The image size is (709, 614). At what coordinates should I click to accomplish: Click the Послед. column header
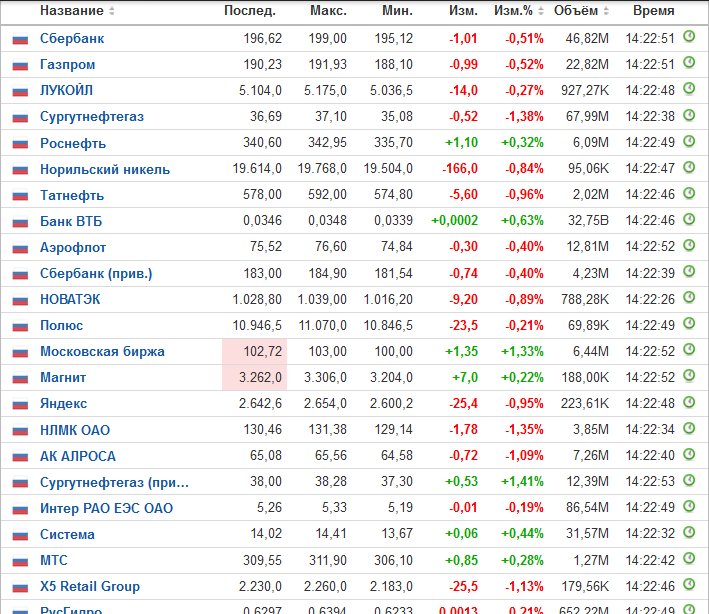pyautogui.click(x=250, y=11)
